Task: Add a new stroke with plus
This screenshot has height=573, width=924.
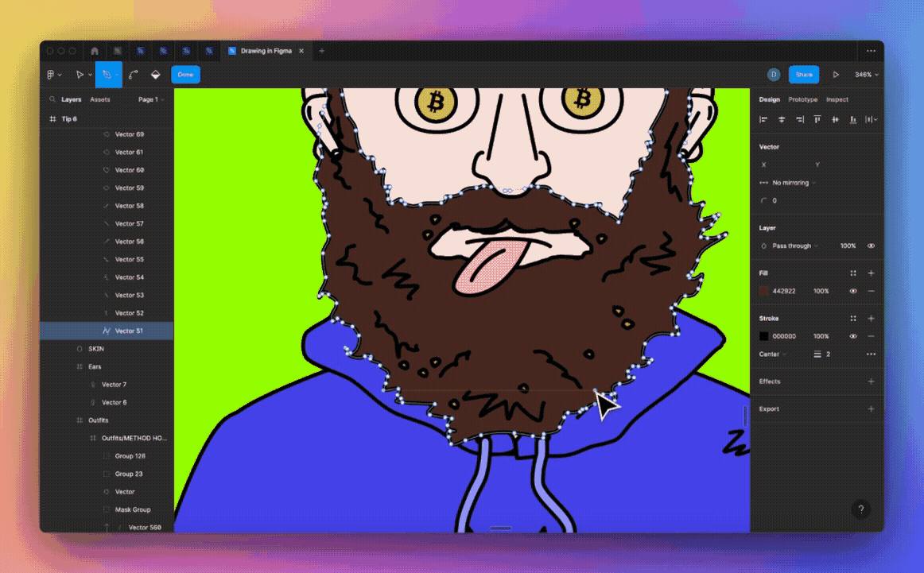Action: tap(871, 319)
